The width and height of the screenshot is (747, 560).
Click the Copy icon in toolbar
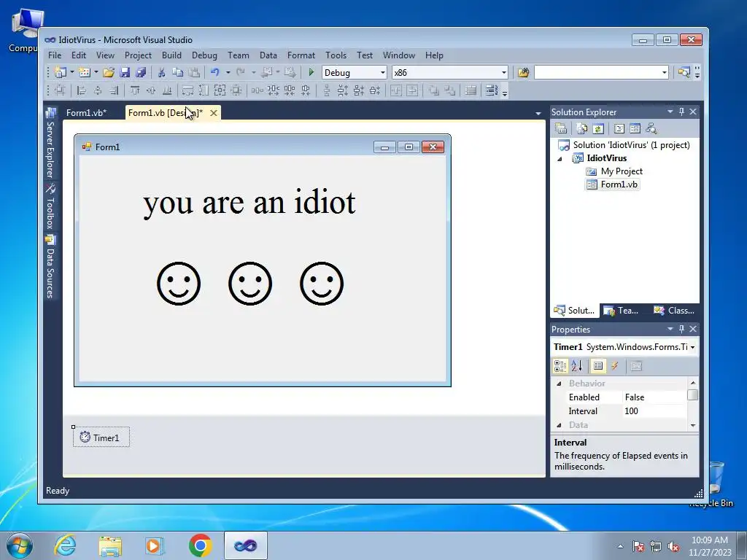point(178,72)
